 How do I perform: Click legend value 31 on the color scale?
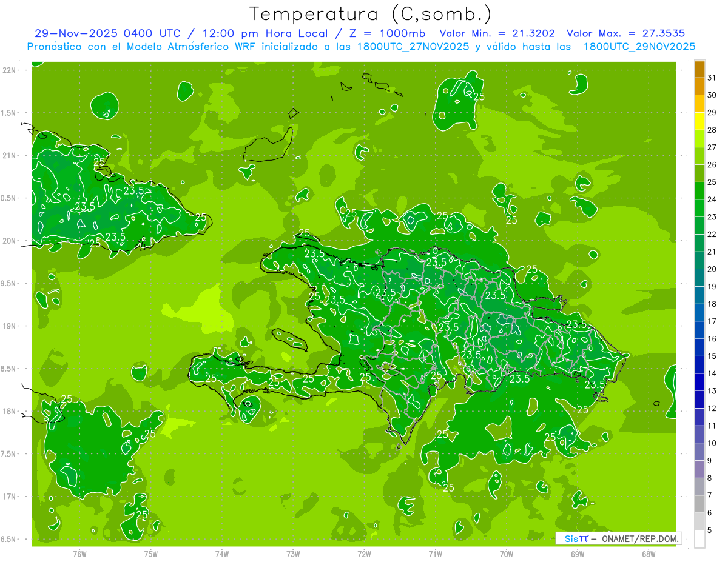click(712, 78)
